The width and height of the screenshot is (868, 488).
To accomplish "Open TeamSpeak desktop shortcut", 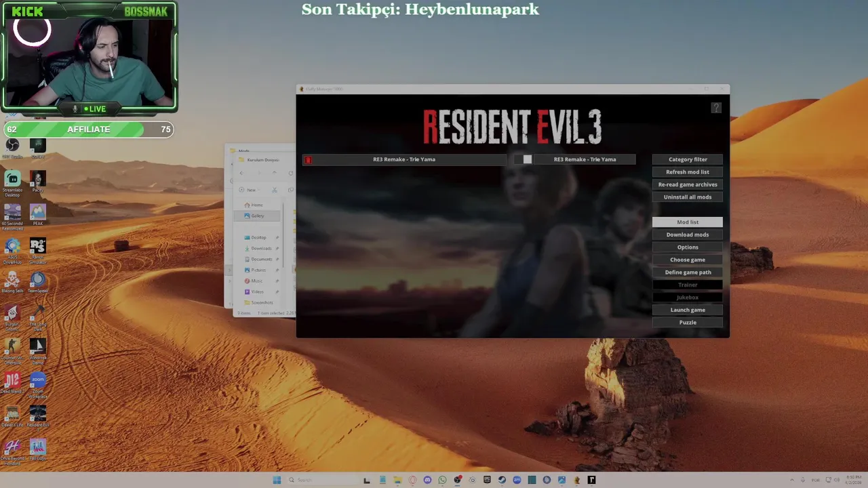I will coord(37,282).
